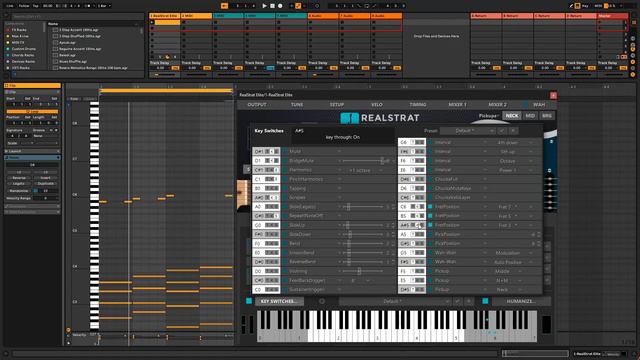Toggle the checkbox left of KEY SWITCHES button
The image size is (640, 360).
pyautogui.click(x=249, y=301)
